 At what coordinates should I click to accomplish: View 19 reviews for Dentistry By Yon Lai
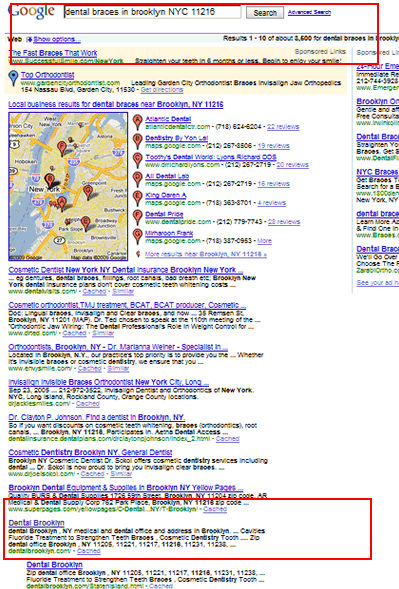pos(273,146)
